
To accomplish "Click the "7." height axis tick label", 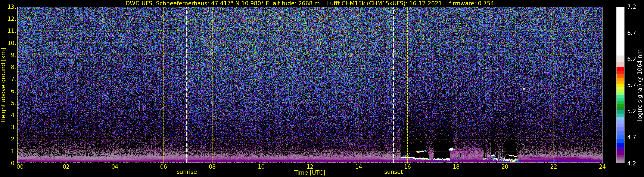I will tap(13, 79).
